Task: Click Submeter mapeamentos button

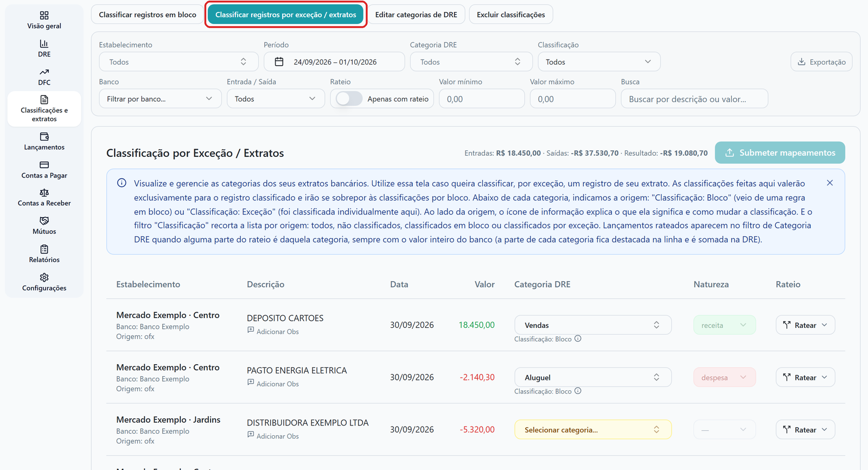Action: point(780,153)
